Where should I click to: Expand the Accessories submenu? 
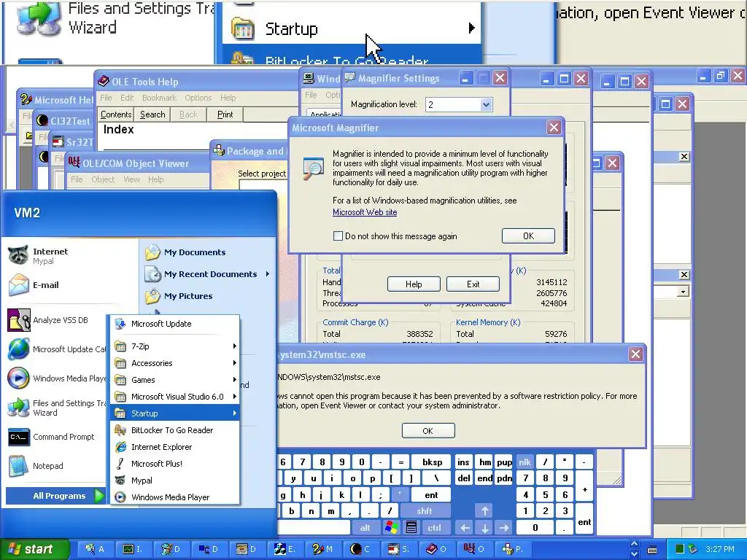coord(175,363)
